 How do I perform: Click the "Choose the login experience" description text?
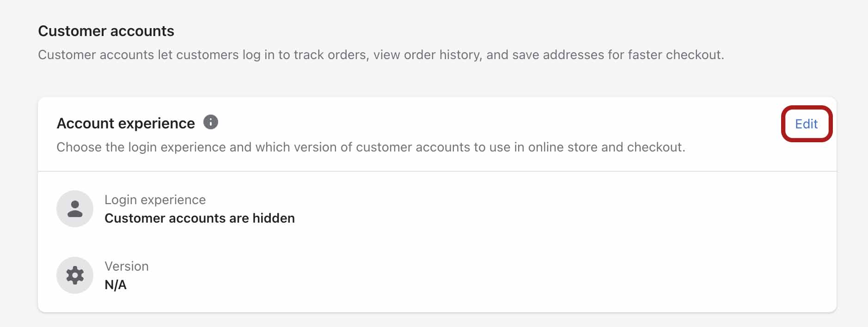[371, 147]
